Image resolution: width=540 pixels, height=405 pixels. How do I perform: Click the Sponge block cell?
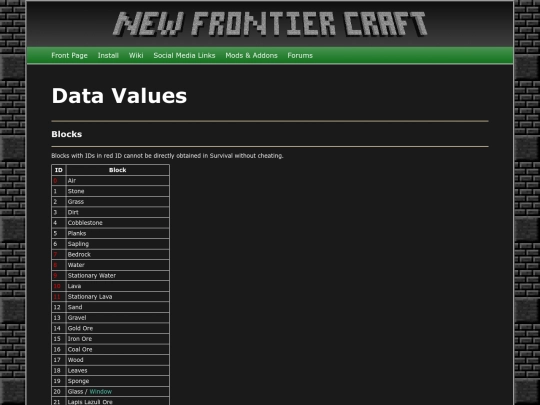117,381
